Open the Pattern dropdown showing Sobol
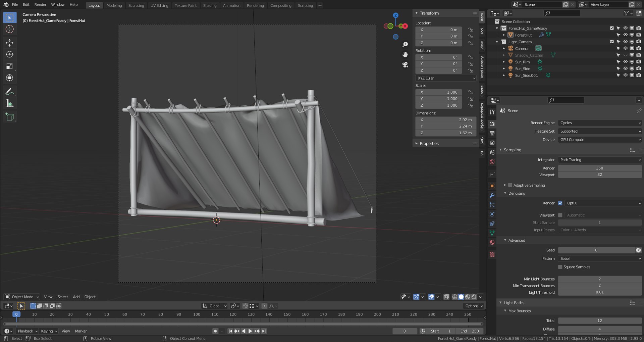This screenshot has width=644, height=342. click(x=600, y=258)
